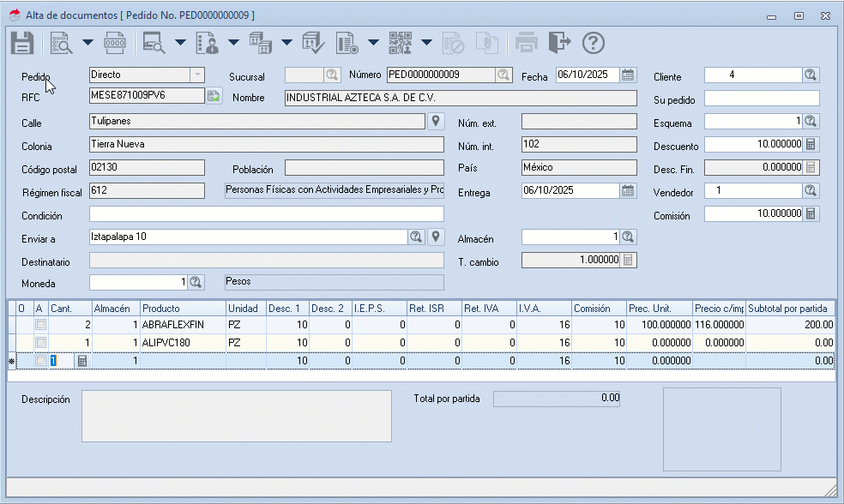
Task: Expand the dropdown arrow beside the QR code icon
Action: tap(426, 42)
